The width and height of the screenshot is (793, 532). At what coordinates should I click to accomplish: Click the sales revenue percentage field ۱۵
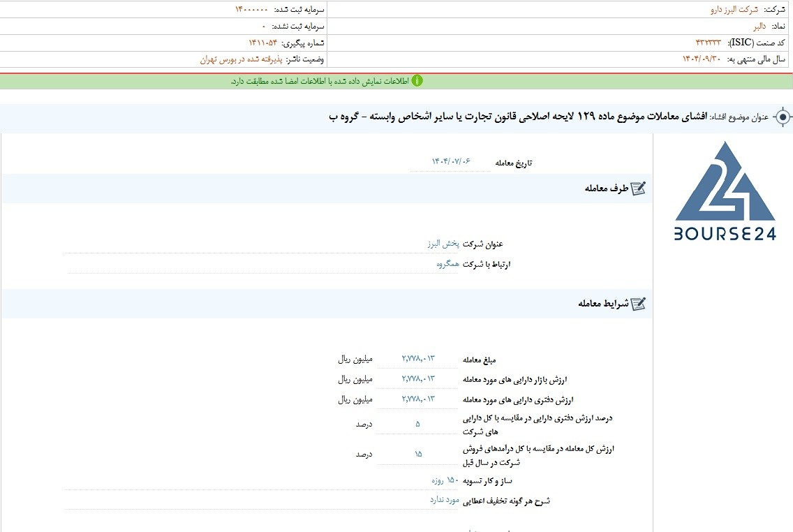417,454
